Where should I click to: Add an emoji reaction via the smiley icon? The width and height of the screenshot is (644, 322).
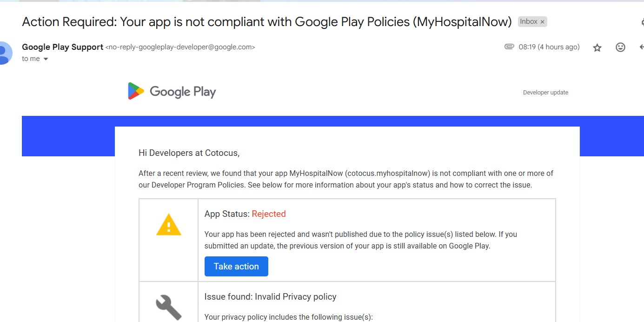tap(620, 47)
